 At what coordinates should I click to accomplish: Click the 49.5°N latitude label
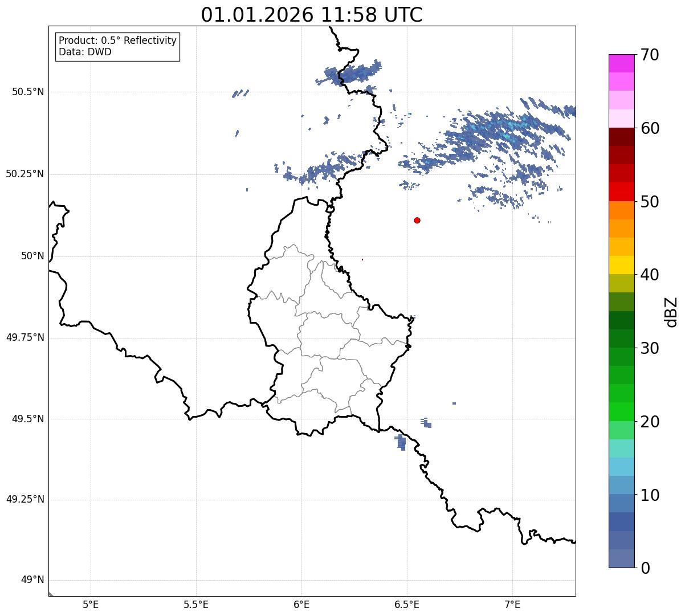[x=28, y=419]
